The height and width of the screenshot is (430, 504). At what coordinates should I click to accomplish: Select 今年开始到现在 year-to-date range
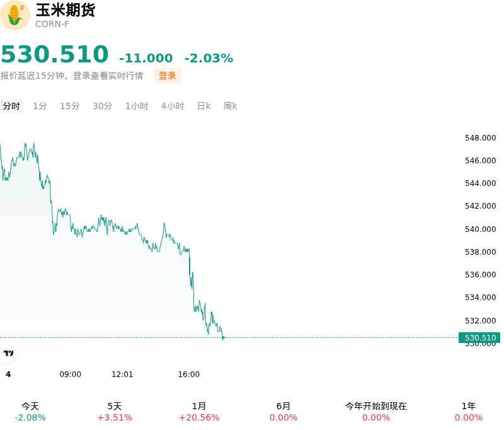(375, 412)
